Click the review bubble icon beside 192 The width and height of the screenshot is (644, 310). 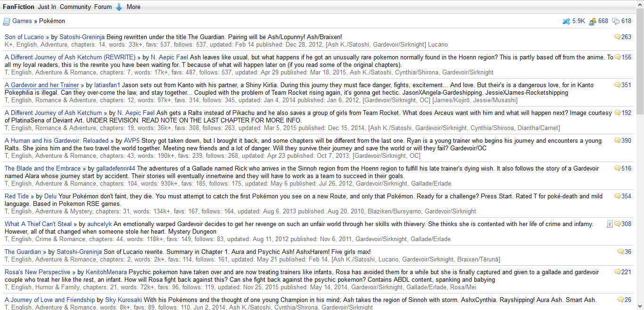pyautogui.click(x=618, y=113)
